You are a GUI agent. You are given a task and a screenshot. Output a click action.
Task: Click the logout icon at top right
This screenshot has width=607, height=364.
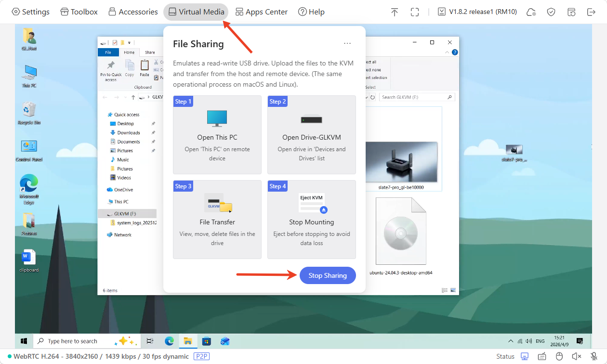[591, 12]
